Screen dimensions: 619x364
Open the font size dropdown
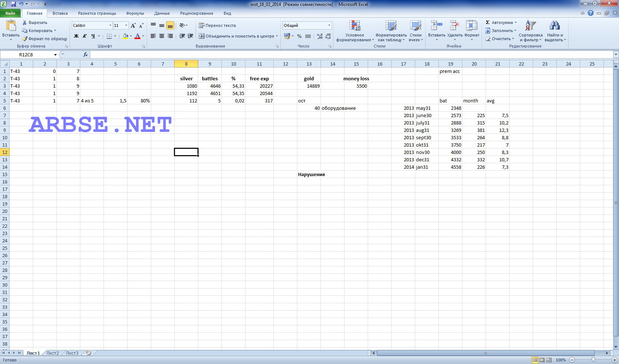click(126, 25)
